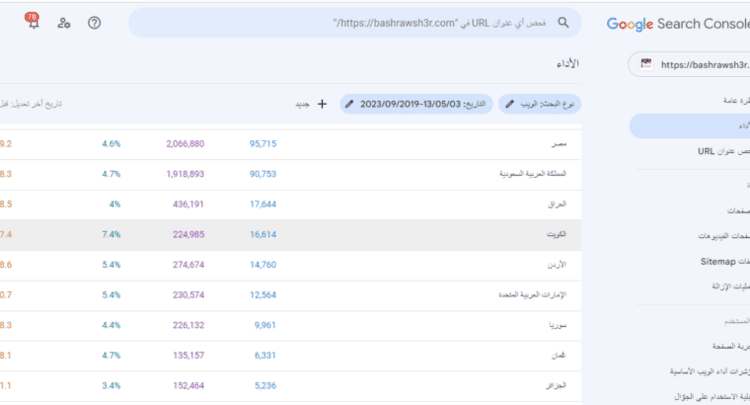Open the help question mark icon
This screenshot has width=750, height=405.
tap(94, 23)
